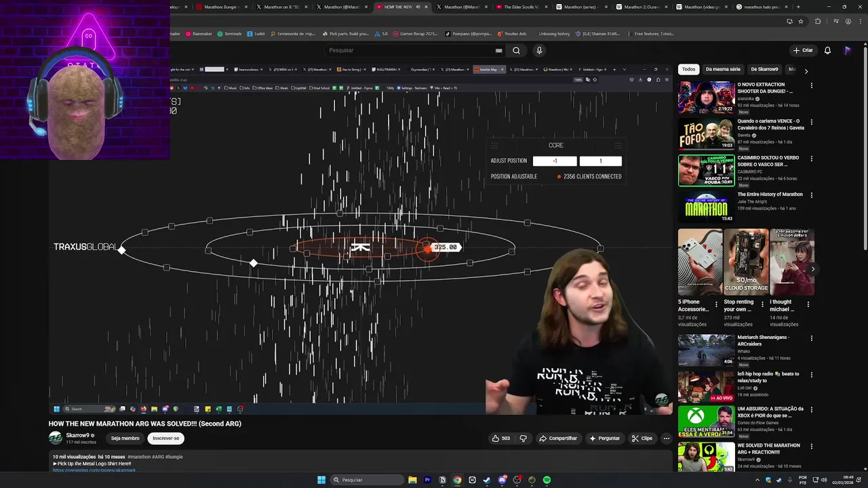This screenshot has width=868, height=488.
Task: Open Quando o carisma VENCE video title
Action: (x=770, y=124)
